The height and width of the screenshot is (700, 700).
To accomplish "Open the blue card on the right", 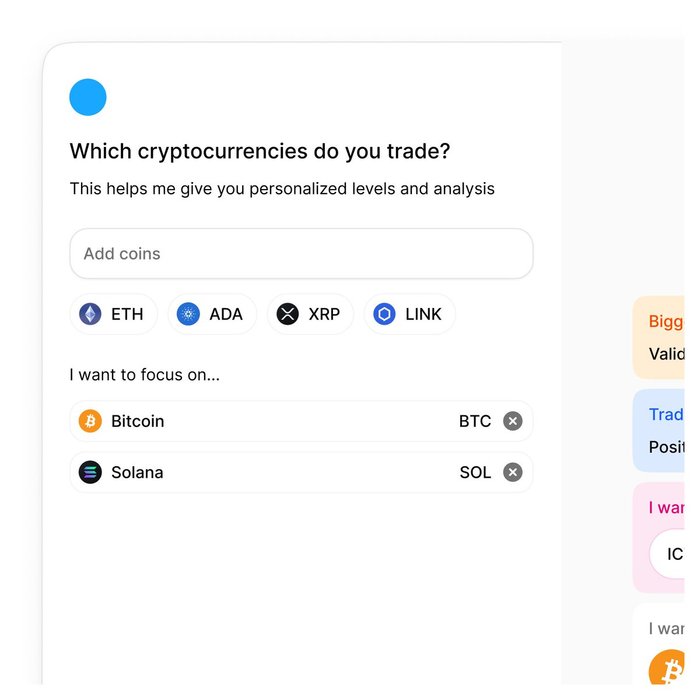I will pyautogui.click(x=660, y=430).
